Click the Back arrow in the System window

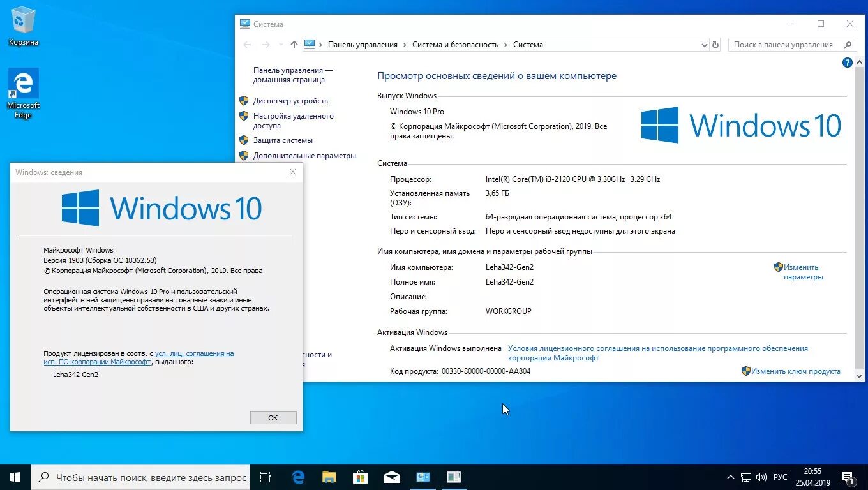click(248, 45)
